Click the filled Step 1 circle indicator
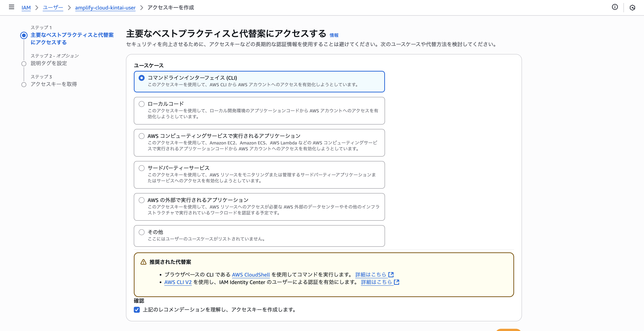The width and height of the screenshot is (644, 331). [24, 35]
